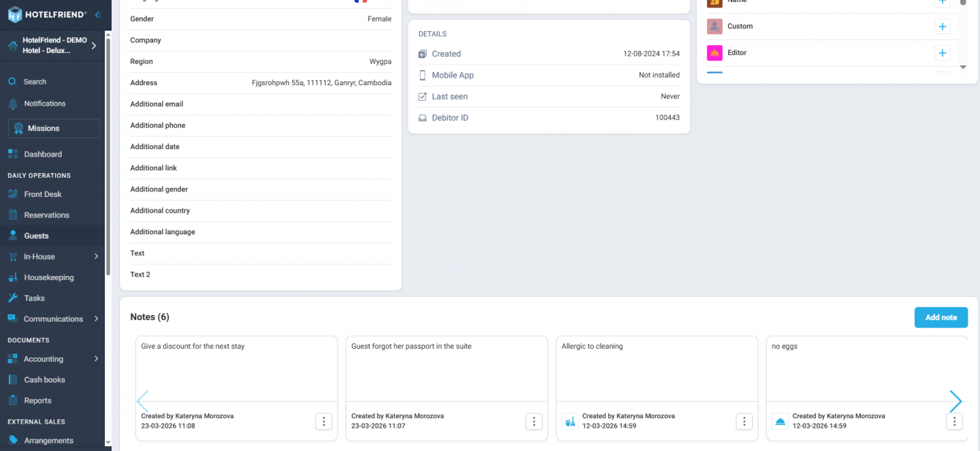Go to Front Desk menu item
Screen dimensions: 980x451
click(42, 194)
